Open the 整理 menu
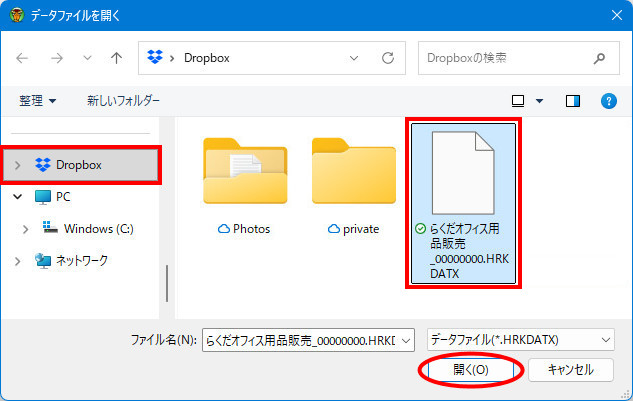633x401 pixels. [x=38, y=101]
